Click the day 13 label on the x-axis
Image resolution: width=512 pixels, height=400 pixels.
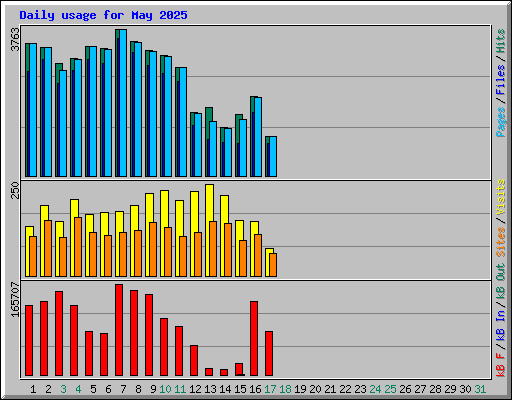pyautogui.click(x=210, y=389)
